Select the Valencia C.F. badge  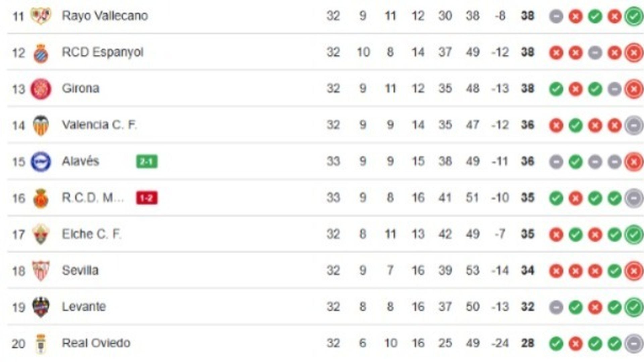[40, 125]
